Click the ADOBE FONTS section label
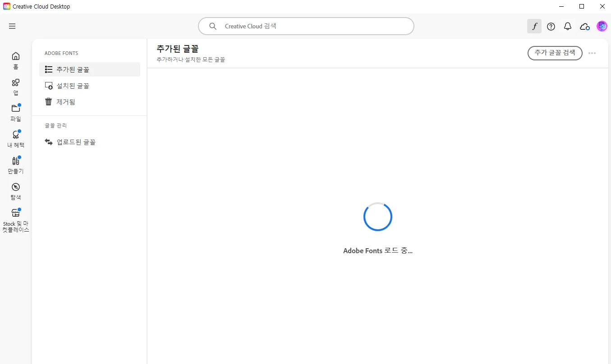Image resolution: width=611 pixels, height=364 pixels. click(61, 53)
